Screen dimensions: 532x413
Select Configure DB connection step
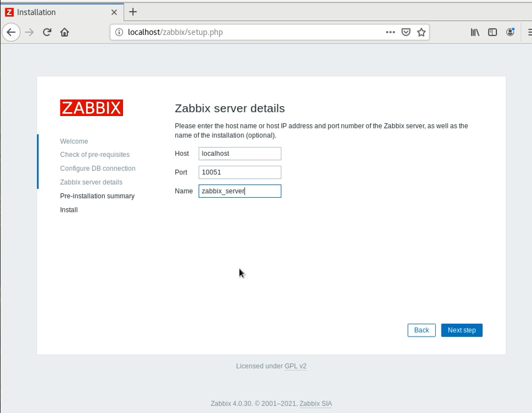pyautogui.click(x=98, y=169)
